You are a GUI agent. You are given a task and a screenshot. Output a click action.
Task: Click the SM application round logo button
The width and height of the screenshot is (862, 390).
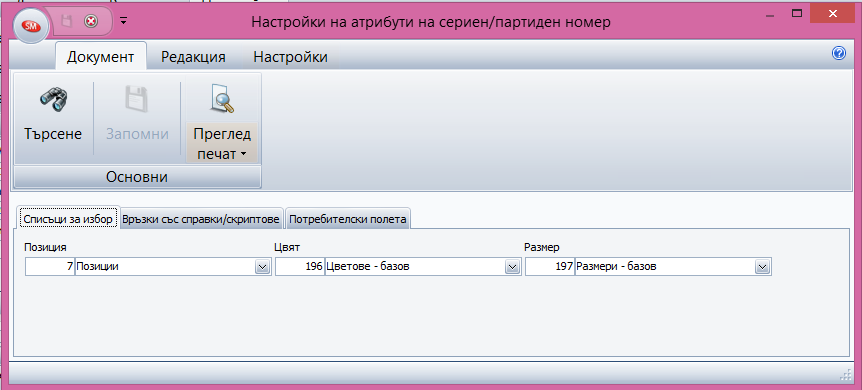click(x=29, y=26)
